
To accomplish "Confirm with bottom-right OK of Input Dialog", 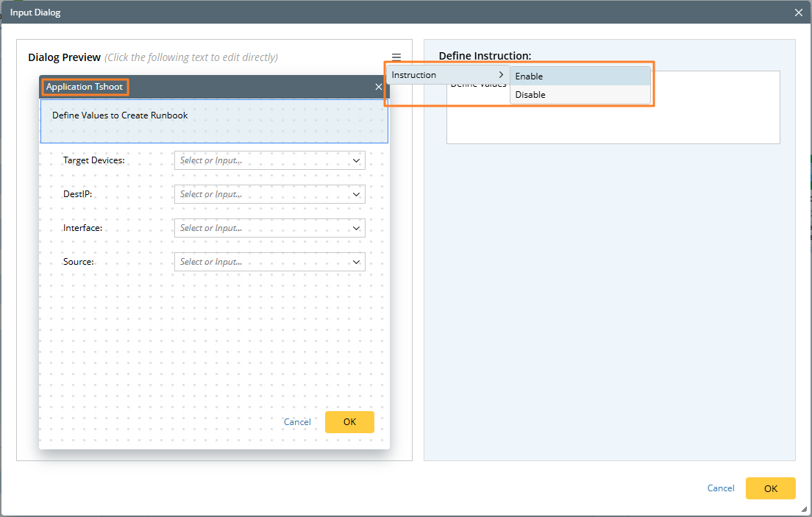I will (771, 488).
